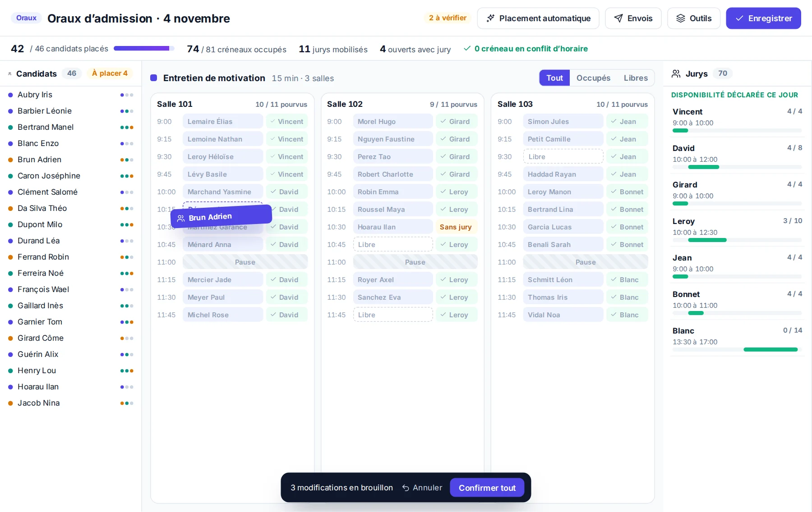Click the Pause block in Salle 102
The height and width of the screenshot is (512, 812).
415,262
